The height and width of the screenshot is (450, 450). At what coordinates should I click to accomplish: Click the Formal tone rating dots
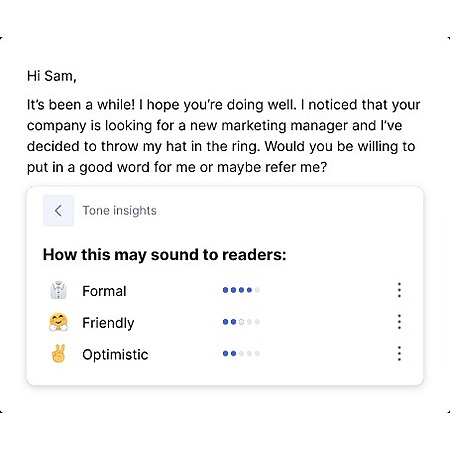tap(241, 290)
